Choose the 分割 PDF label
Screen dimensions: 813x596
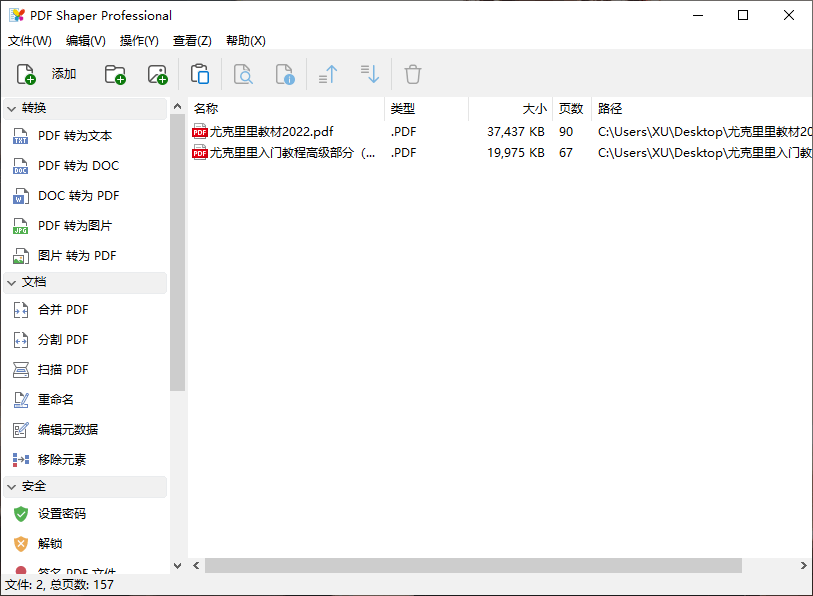(63, 340)
